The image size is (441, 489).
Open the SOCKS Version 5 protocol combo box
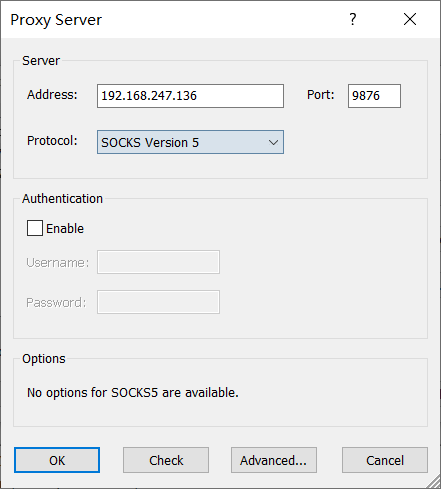pos(190,142)
